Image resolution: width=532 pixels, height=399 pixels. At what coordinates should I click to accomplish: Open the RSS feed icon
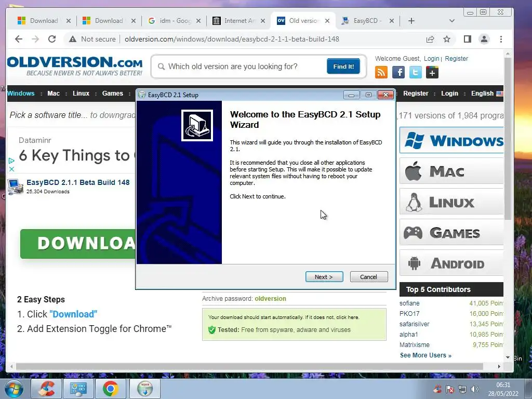click(381, 72)
